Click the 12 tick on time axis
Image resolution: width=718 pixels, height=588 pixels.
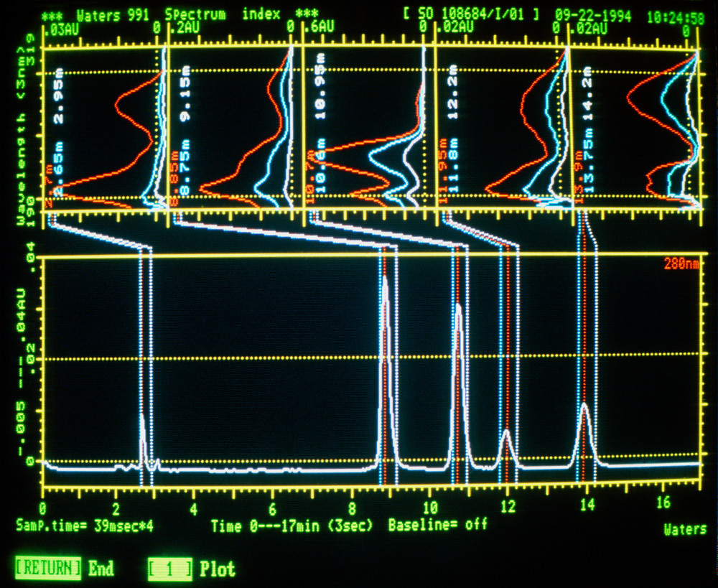(508, 506)
